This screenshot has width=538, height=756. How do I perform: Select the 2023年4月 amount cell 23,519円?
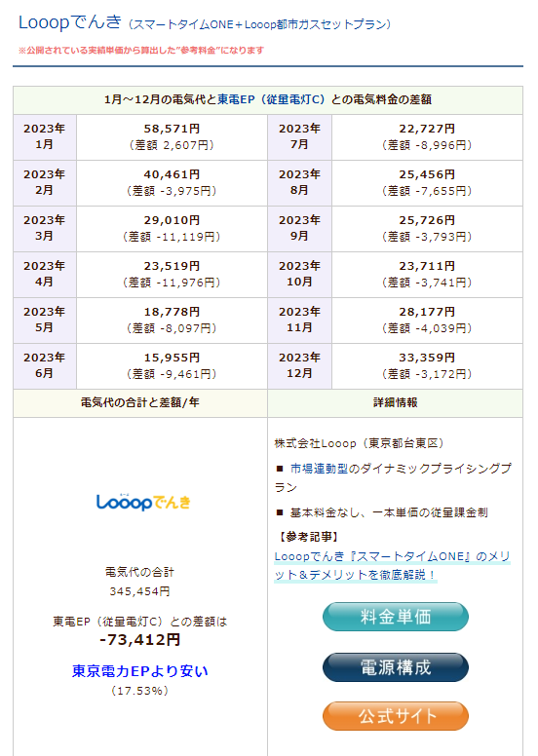pos(172,275)
